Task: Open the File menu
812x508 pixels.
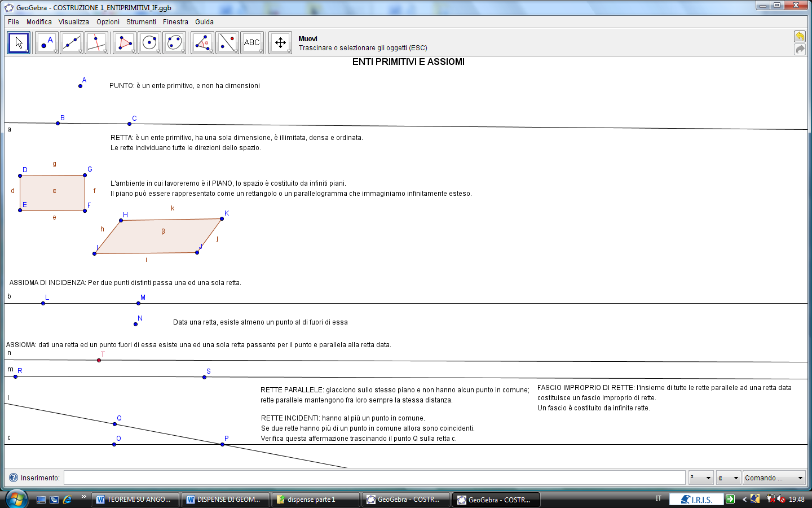Action: (x=14, y=22)
